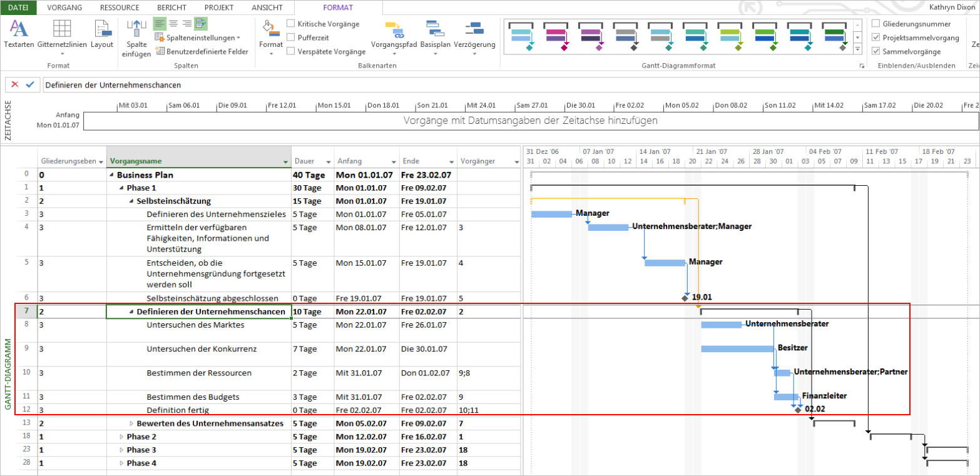Open the Gitternetzlinien grid icon
This screenshot has height=476, width=980.
click(x=62, y=29)
